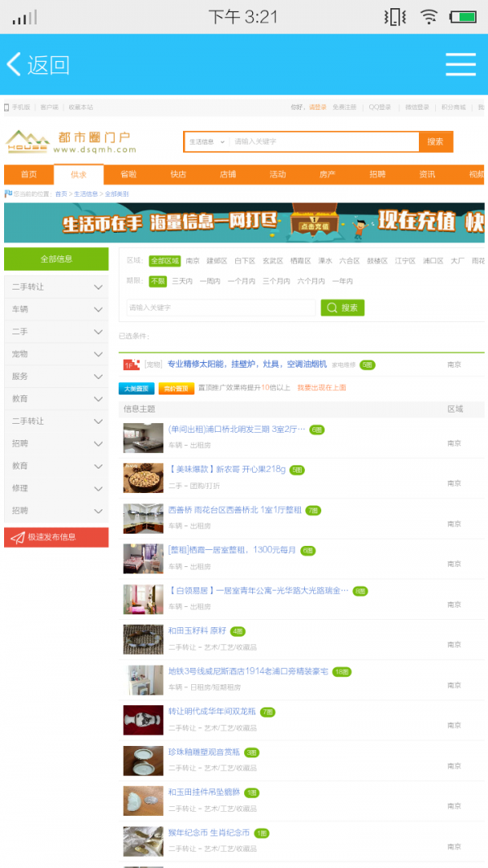Open the hamburger menu in the header
Image resolution: width=488 pixels, height=868 pixels.
(460, 64)
